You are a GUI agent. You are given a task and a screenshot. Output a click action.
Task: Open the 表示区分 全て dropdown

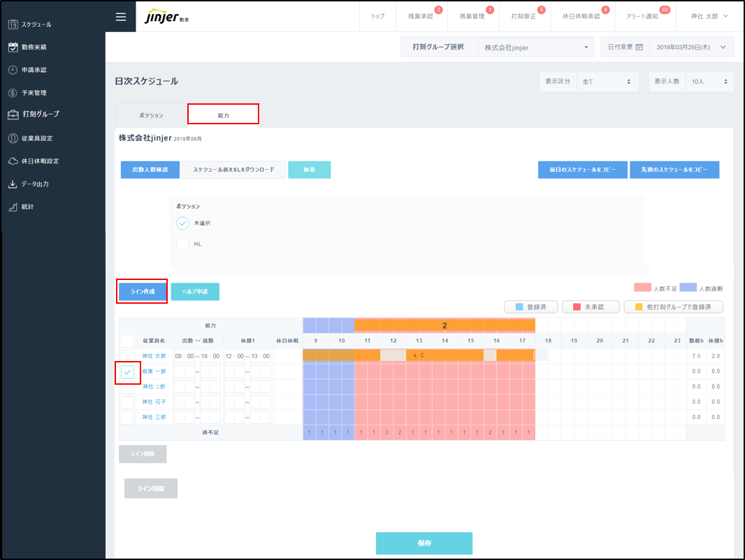[x=607, y=82]
